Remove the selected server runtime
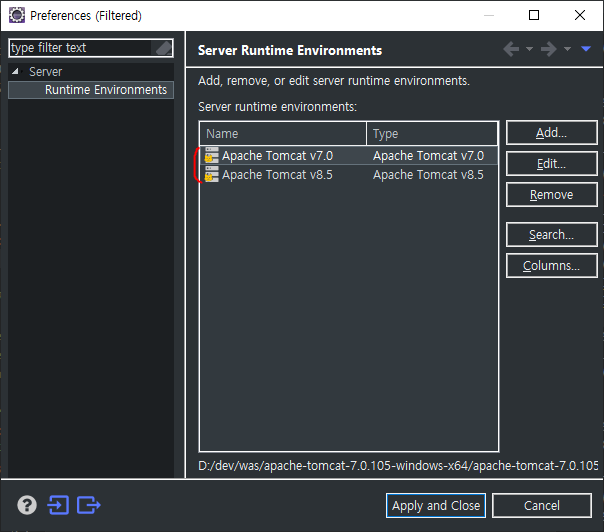 coord(552,195)
